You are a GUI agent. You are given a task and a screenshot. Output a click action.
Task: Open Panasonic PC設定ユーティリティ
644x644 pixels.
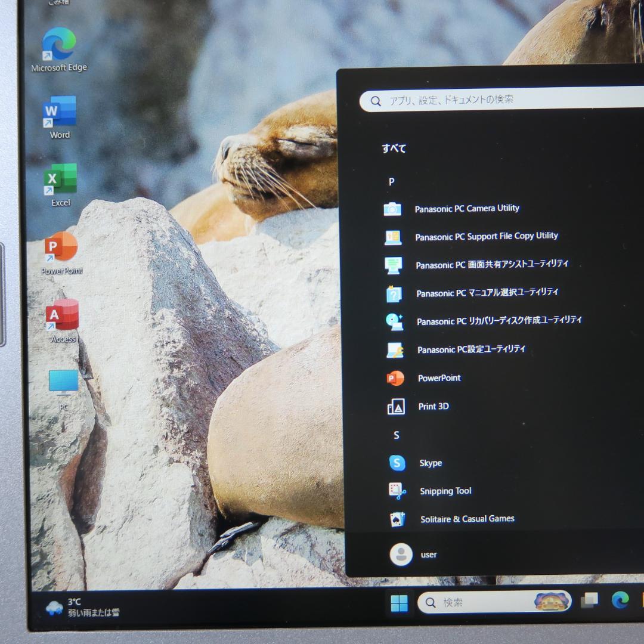coord(471,349)
